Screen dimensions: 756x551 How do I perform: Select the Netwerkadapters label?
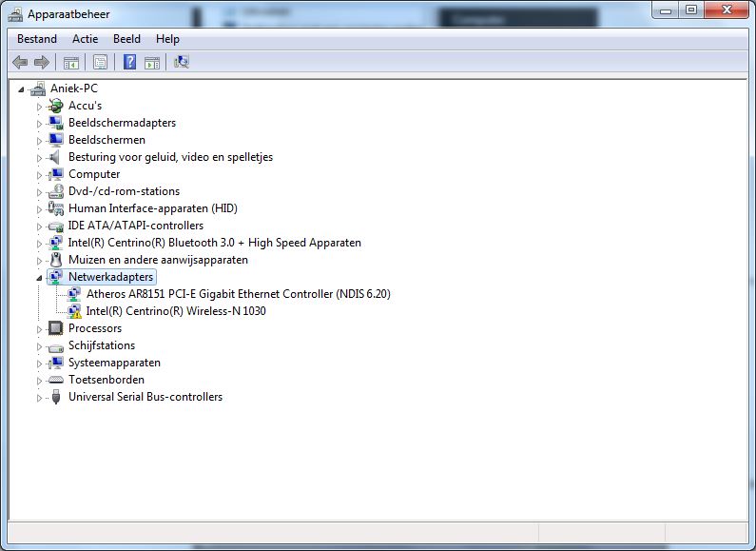click(x=111, y=277)
